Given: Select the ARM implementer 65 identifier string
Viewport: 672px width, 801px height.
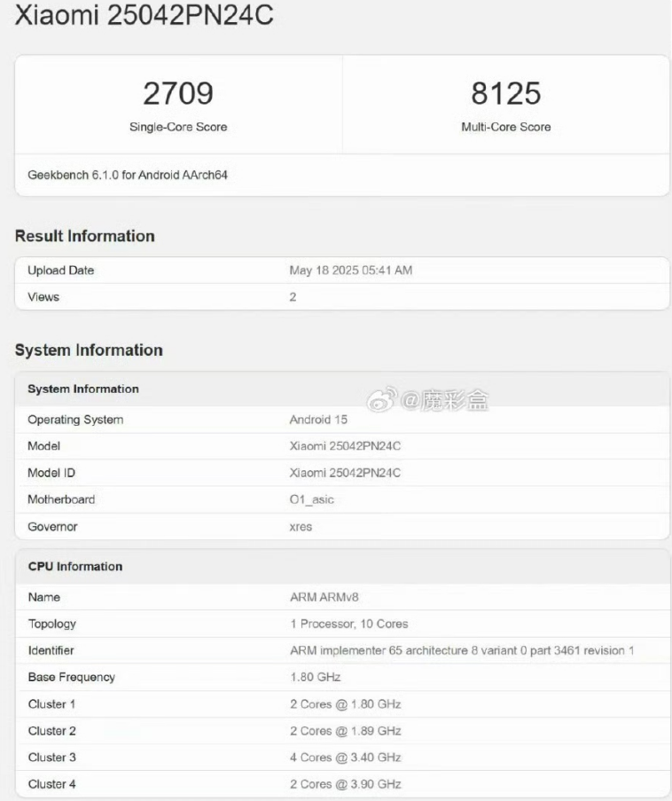Looking at the screenshot, I should [x=462, y=650].
